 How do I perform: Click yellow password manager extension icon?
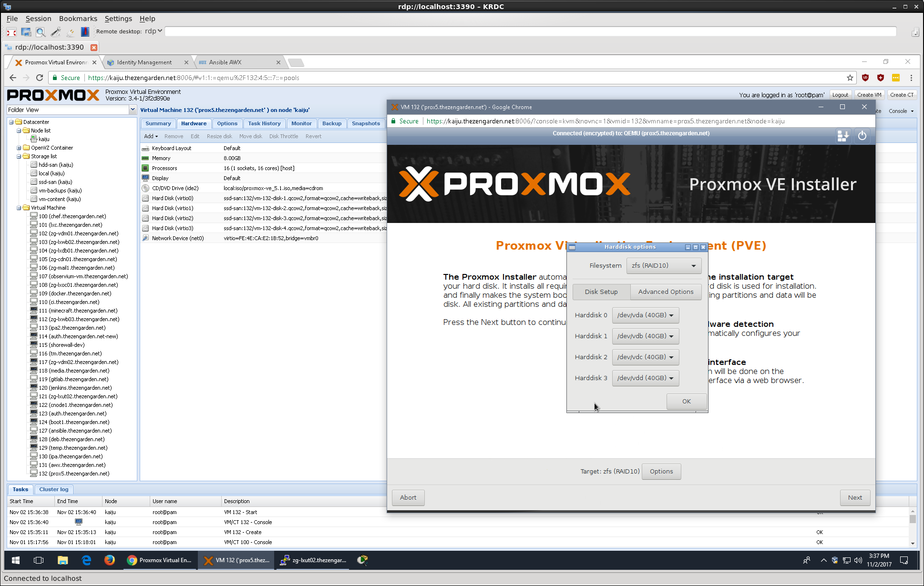click(896, 78)
